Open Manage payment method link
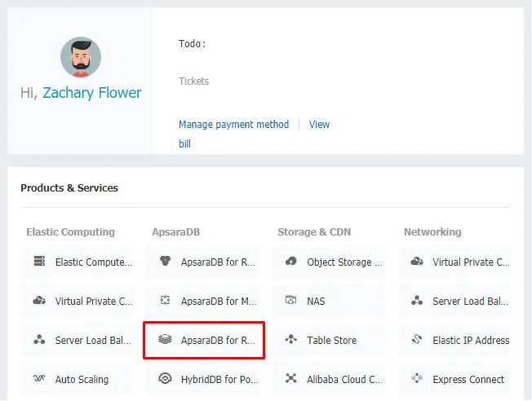 point(233,125)
